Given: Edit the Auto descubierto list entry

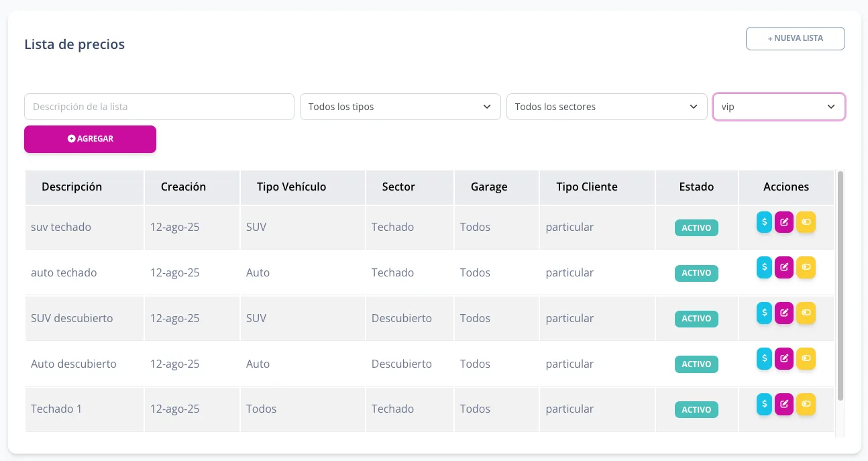Looking at the screenshot, I should pos(783,358).
